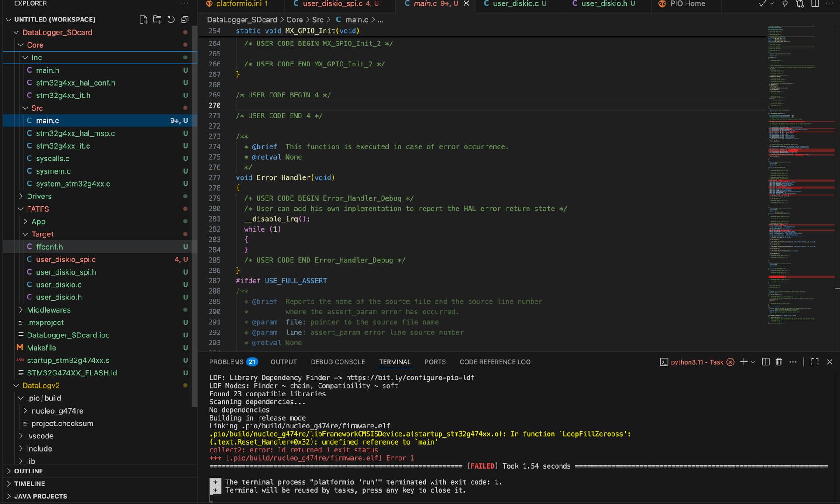This screenshot has height=504, width=840.
Task: Click Core in the breadcrumb path
Action: tap(294, 20)
